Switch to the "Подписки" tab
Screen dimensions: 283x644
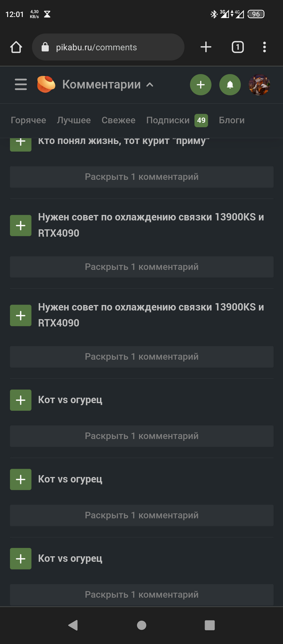(x=168, y=120)
